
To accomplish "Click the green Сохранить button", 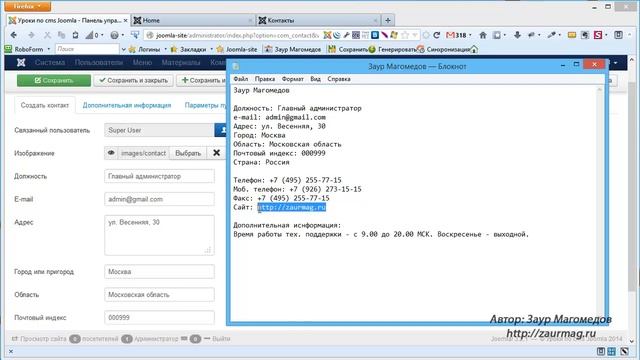I will click(54, 80).
